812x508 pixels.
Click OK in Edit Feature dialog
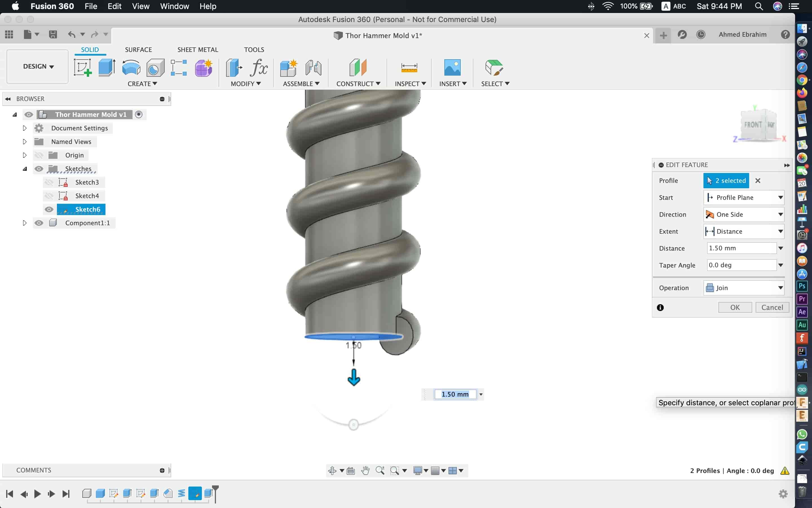coord(735,307)
